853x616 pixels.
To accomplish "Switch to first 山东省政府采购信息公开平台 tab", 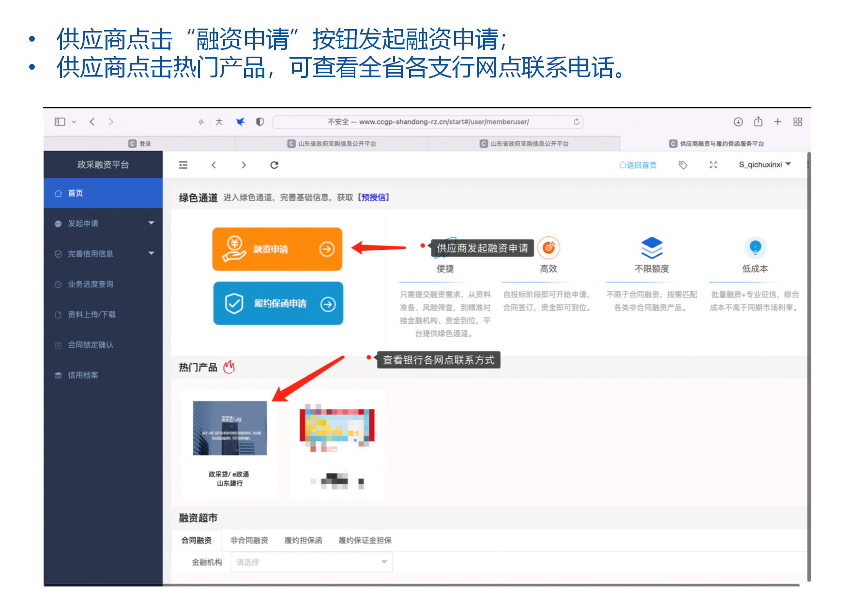I will click(332, 143).
